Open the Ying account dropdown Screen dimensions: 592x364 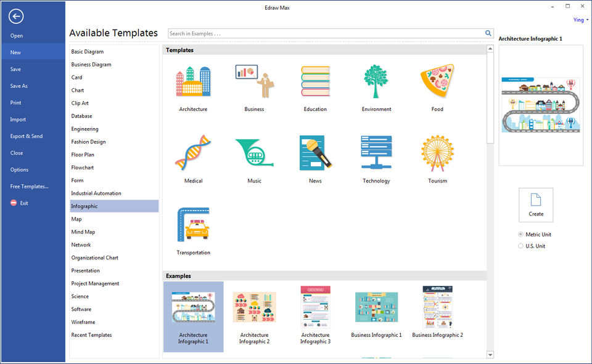(x=581, y=20)
